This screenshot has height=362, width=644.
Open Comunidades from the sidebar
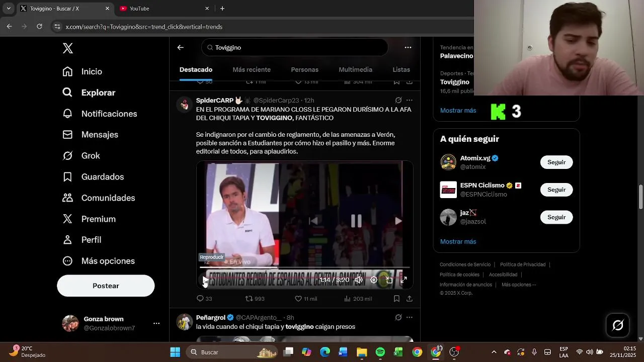coord(99,198)
